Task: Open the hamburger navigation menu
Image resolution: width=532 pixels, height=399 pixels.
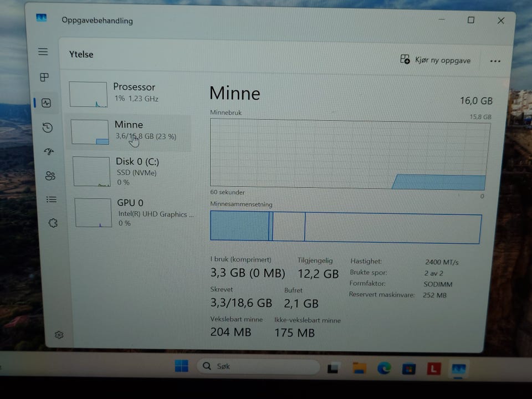Action: pyautogui.click(x=43, y=52)
